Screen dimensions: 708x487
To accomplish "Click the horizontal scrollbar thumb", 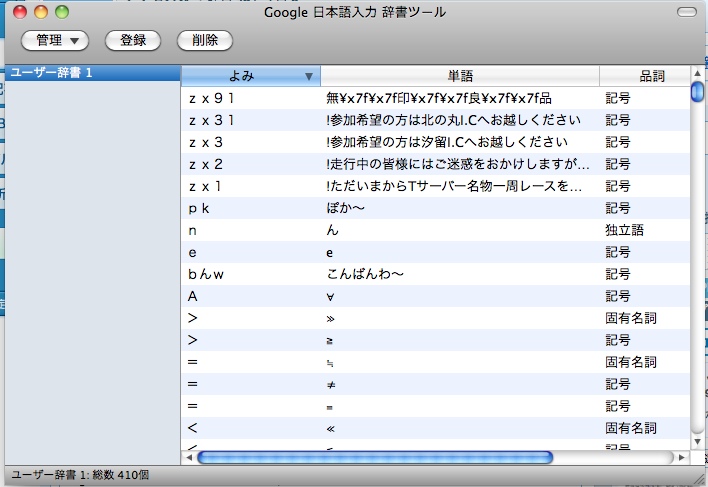I will 375,457.
